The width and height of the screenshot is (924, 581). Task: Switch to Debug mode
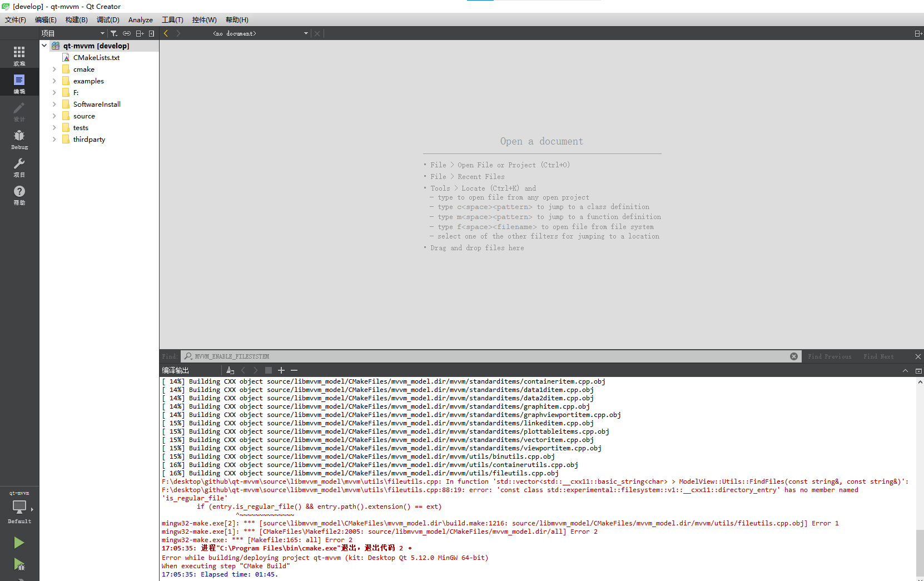tap(19, 138)
